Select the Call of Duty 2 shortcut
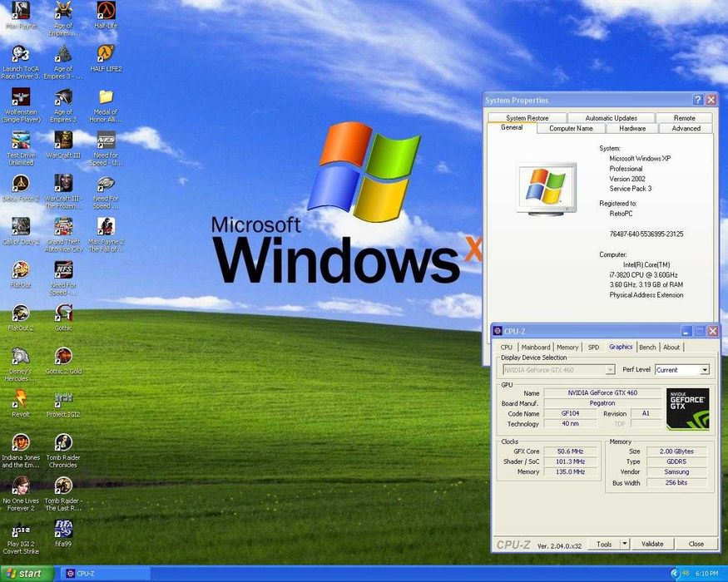Viewport: 728px width, 582px height. click(21, 232)
